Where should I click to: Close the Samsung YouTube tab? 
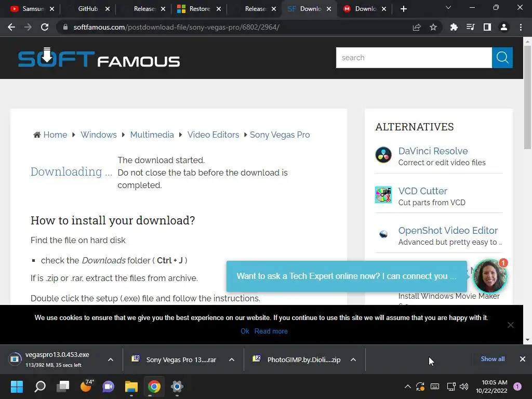pos(51,9)
